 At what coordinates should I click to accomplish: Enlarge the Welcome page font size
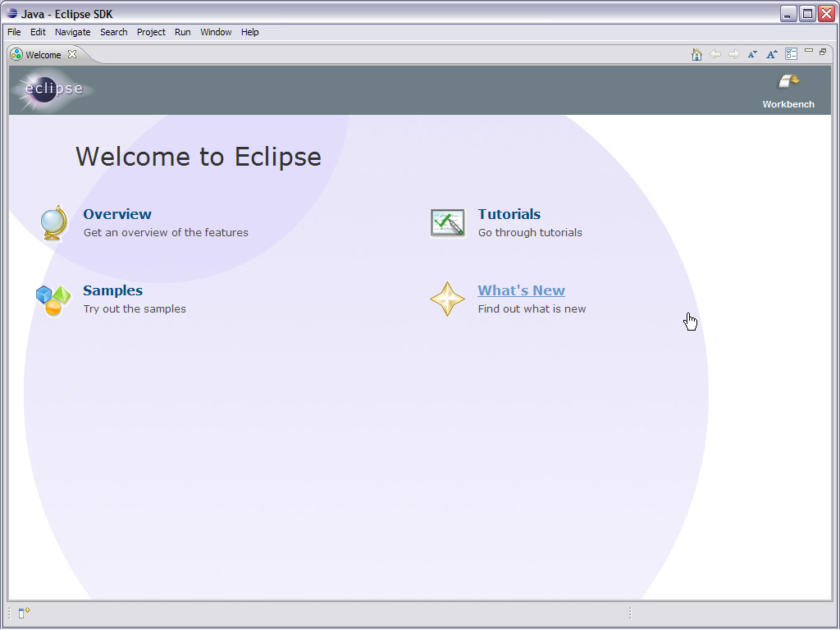tap(771, 54)
